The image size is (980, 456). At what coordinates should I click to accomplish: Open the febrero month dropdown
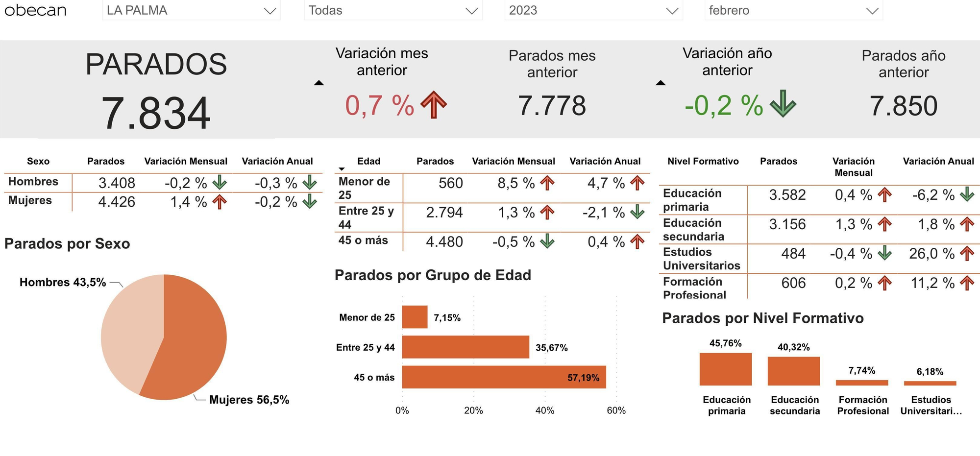794,10
